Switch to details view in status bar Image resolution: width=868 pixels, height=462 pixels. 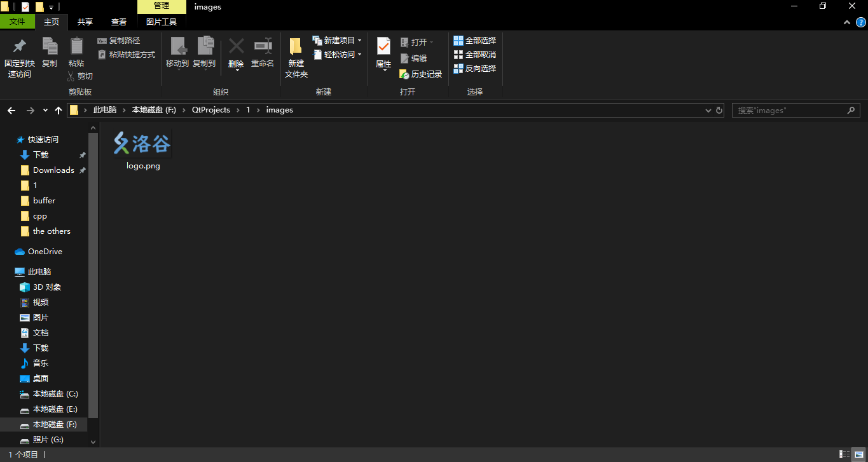pyautogui.click(x=844, y=454)
